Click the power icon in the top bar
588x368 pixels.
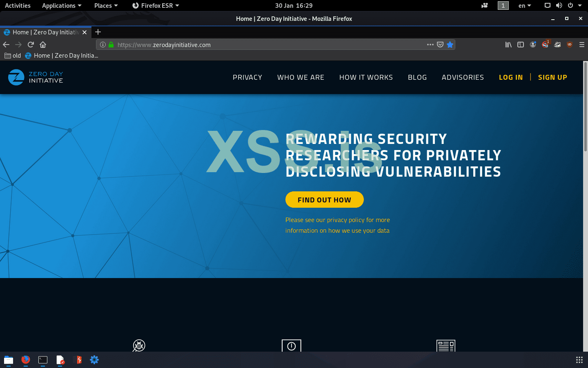570,5
